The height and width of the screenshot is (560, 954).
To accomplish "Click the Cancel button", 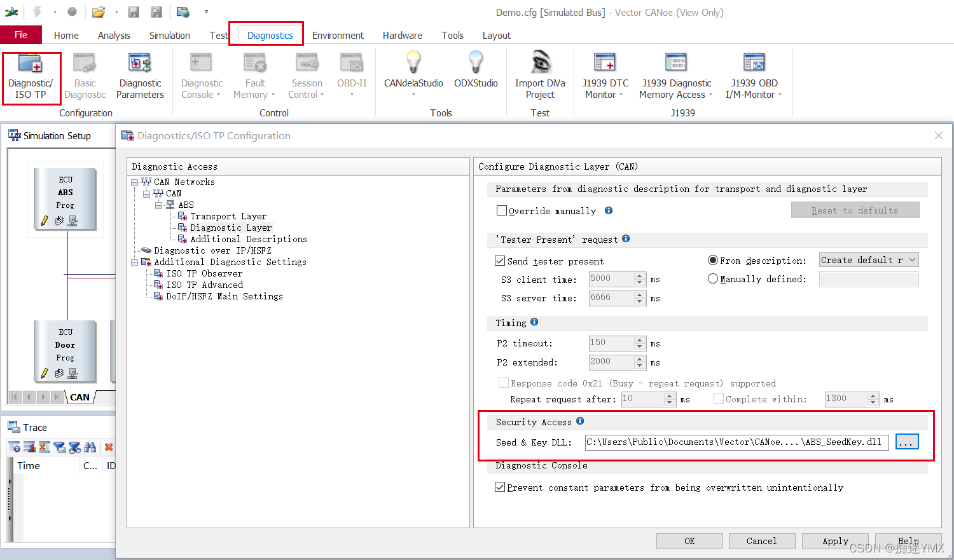I will (x=762, y=541).
